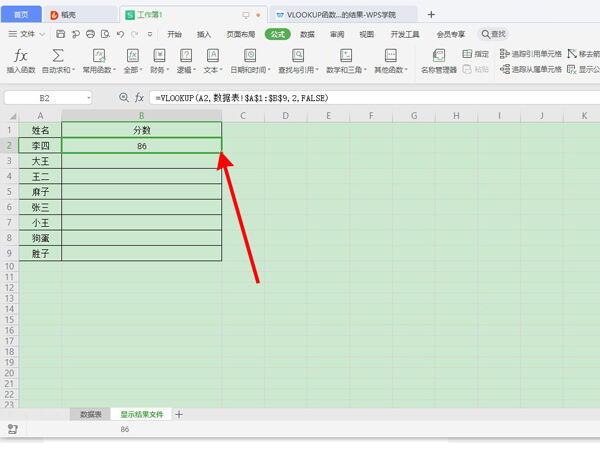This screenshot has height=450, width=600.
Task: Switch to the Page Layout (页面布局) tab
Action: point(241,34)
